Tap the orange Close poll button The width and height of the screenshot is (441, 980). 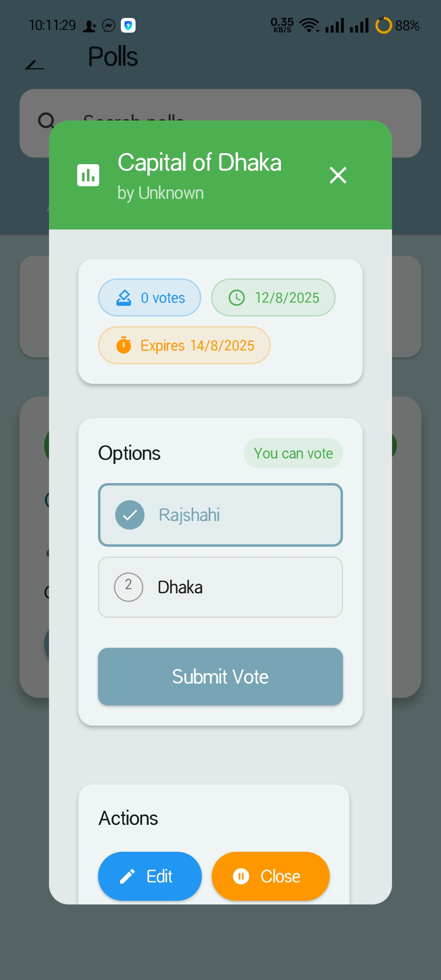click(271, 876)
